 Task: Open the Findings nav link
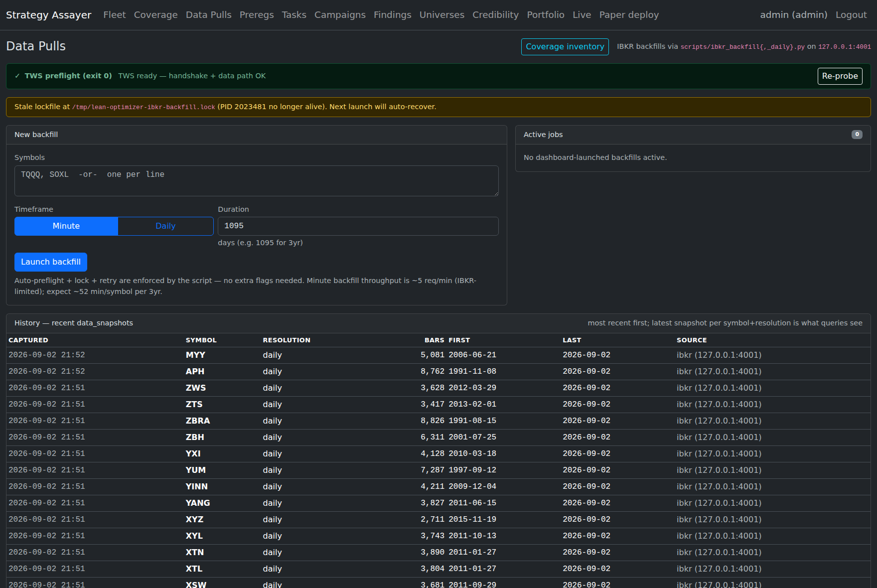(393, 15)
